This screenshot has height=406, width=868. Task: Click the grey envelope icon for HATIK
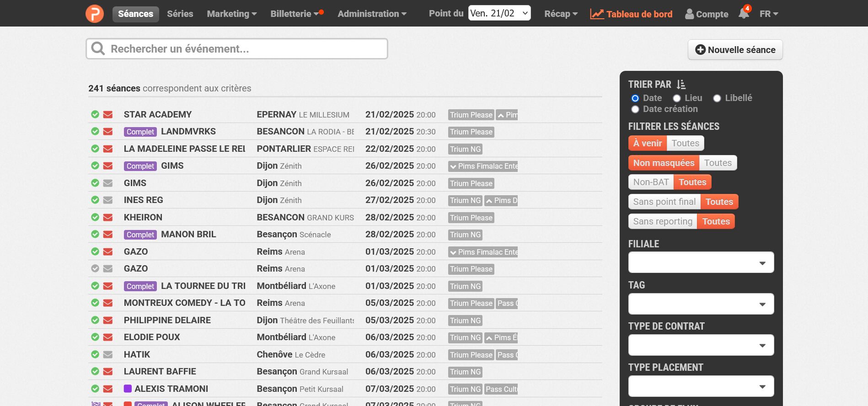click(108, 354)
